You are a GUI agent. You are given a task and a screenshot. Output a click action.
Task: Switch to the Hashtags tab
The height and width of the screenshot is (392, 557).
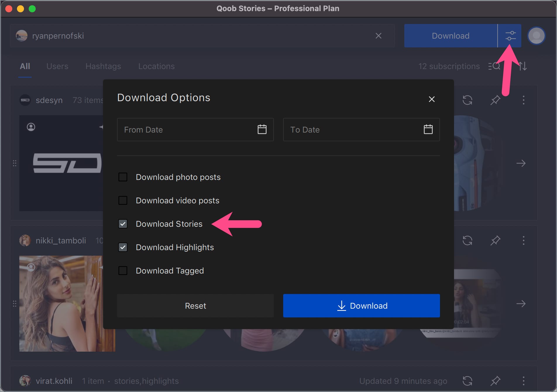[x=103, y=66]
